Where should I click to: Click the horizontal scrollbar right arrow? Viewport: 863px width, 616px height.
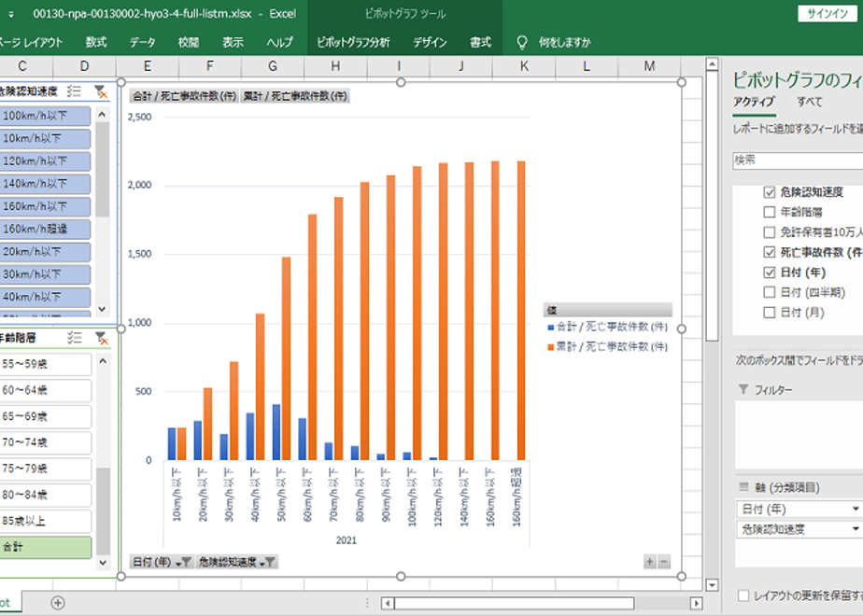pos(696,603)
